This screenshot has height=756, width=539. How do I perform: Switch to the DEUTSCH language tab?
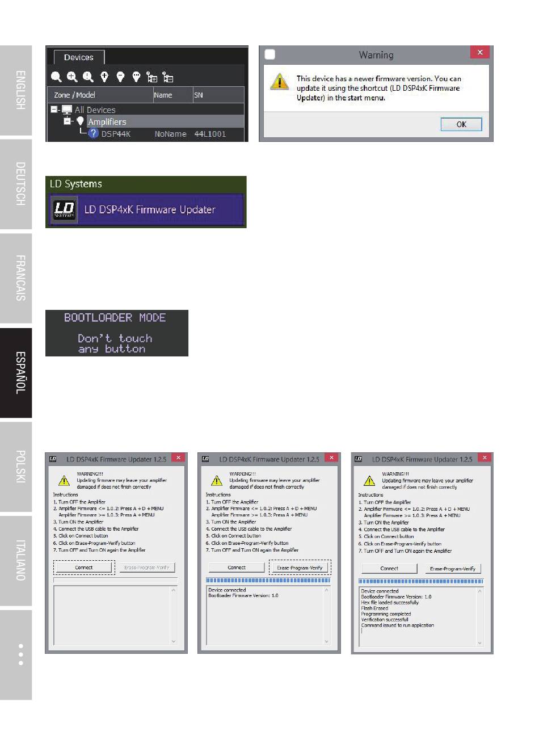[x=20, y=183]
